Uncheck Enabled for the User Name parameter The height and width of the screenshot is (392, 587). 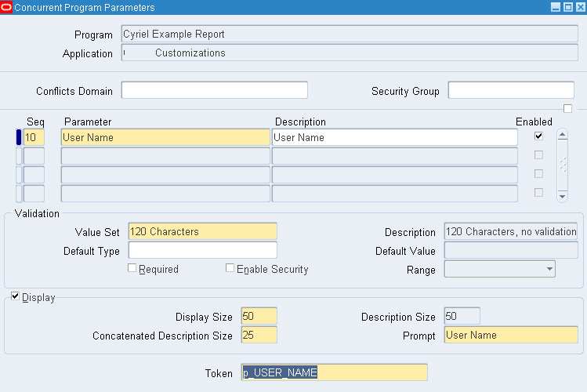pos(538,136)
